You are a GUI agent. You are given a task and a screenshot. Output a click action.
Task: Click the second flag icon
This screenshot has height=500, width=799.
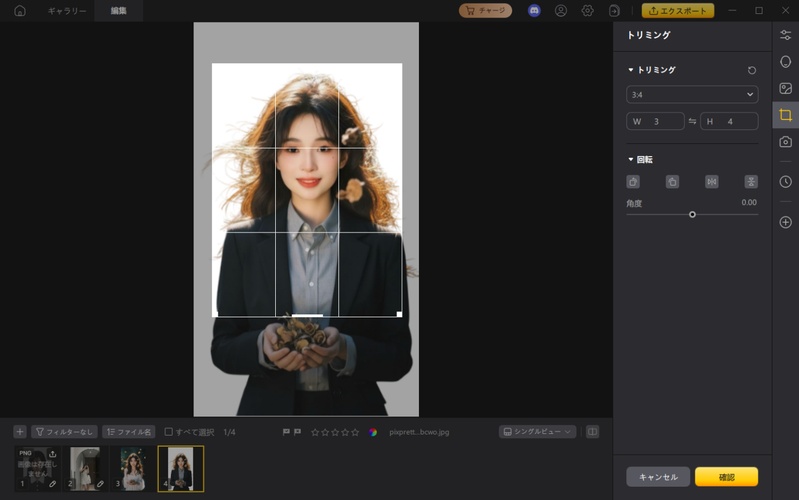pos(298,432)
